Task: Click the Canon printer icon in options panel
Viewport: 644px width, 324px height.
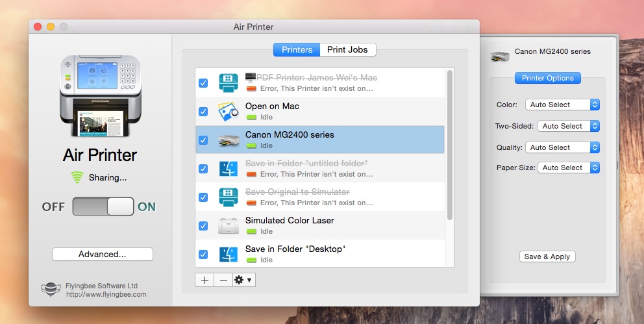Action: (x=500, y=55)
